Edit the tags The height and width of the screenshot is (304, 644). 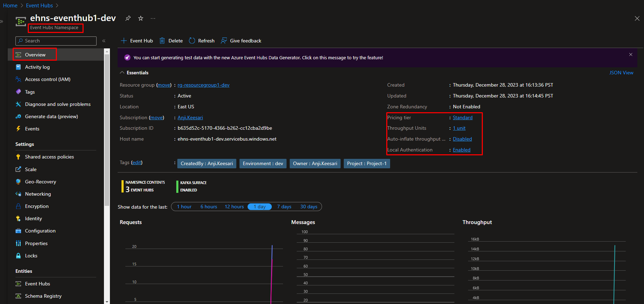tap(137, 162)
